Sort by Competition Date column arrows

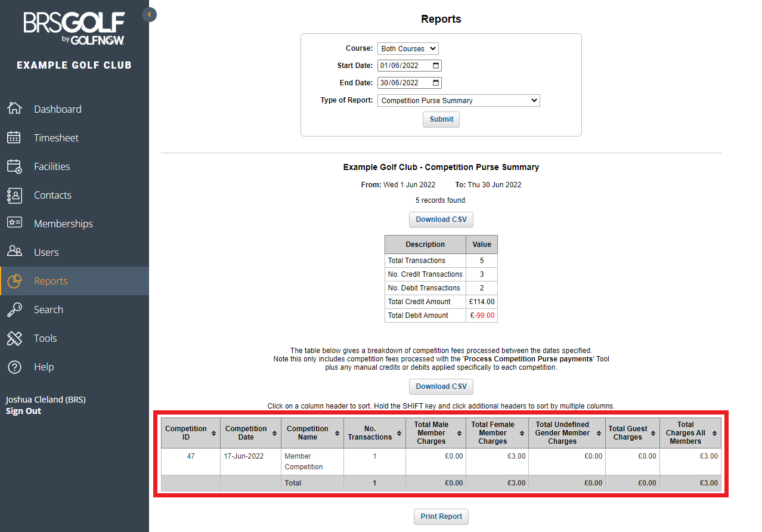point(274,433)
